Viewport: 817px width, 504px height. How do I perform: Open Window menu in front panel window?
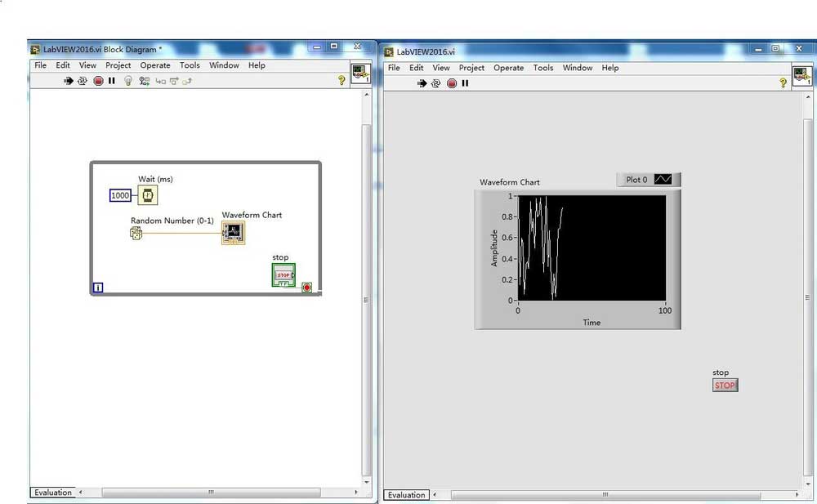(578, 68)
